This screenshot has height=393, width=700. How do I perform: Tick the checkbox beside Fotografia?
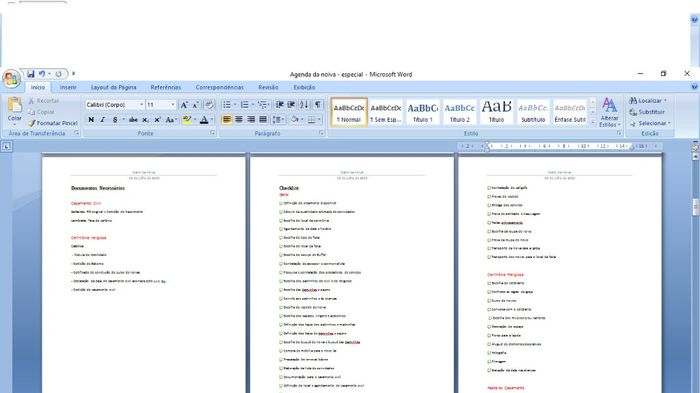(x=489, y=353)
